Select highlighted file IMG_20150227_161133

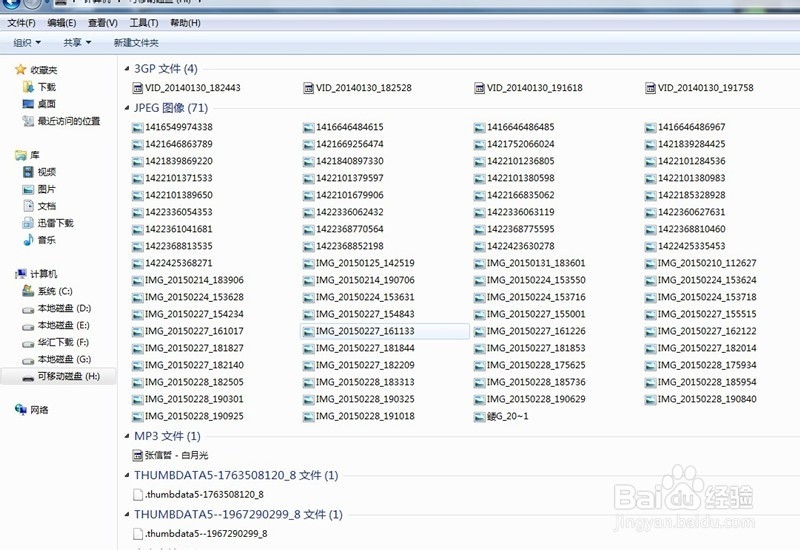pyautogui.click(x=385, y=331)
